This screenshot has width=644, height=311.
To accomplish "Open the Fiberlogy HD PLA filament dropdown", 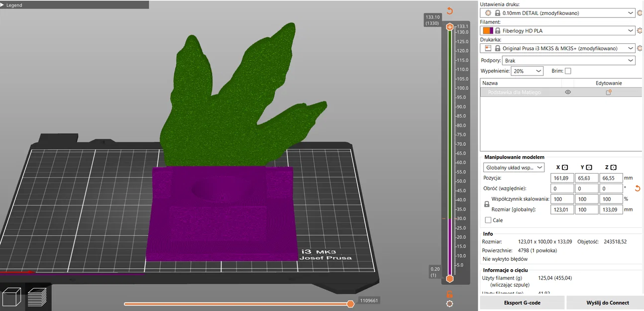I will 558,31.
